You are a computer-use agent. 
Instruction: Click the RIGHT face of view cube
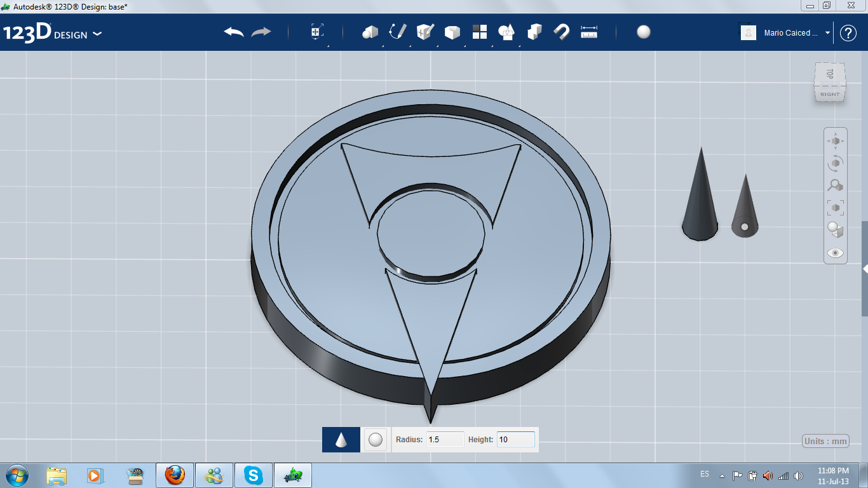click(x=830, y=94)
